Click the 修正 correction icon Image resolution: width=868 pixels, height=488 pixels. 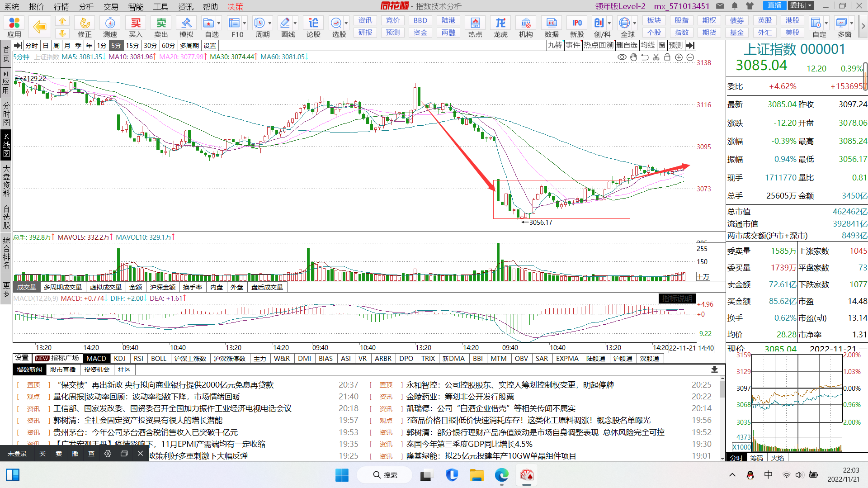coord(85,27)
